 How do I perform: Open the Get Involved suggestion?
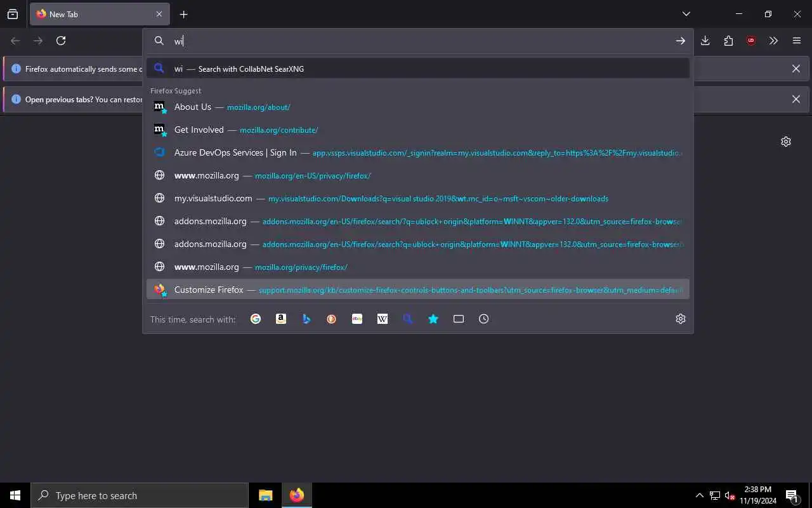point(418,130)
